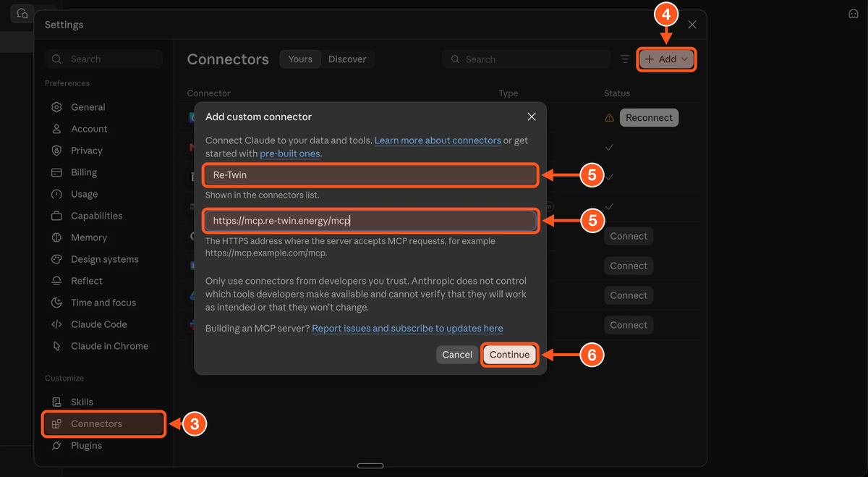Focus the Connectors list Search field

click(x=525, y=59)
